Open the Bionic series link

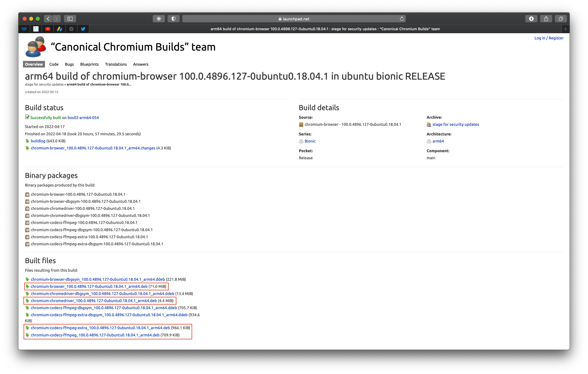pos(310,141)
